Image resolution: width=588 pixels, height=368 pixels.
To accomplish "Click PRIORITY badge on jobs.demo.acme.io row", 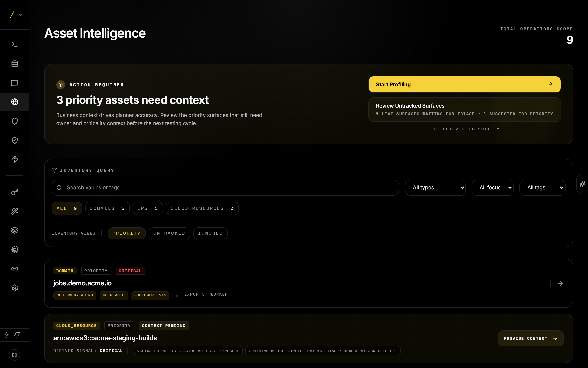I will click(96, 271).
